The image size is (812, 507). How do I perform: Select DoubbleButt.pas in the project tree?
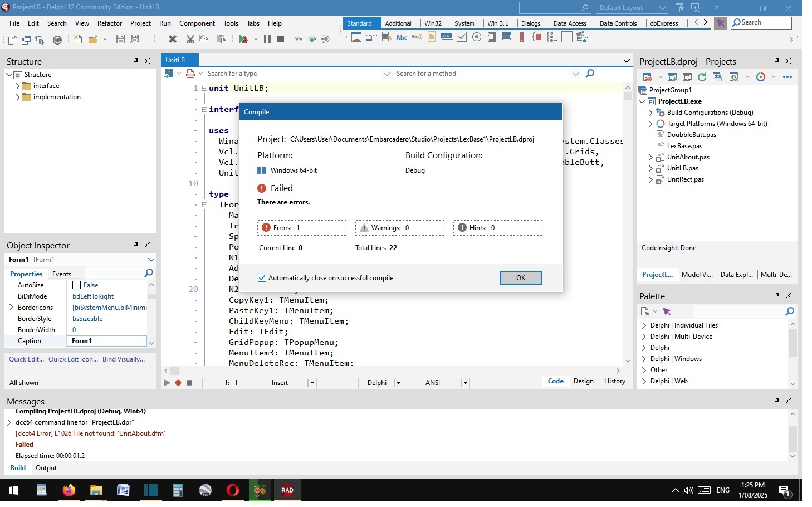692,135
